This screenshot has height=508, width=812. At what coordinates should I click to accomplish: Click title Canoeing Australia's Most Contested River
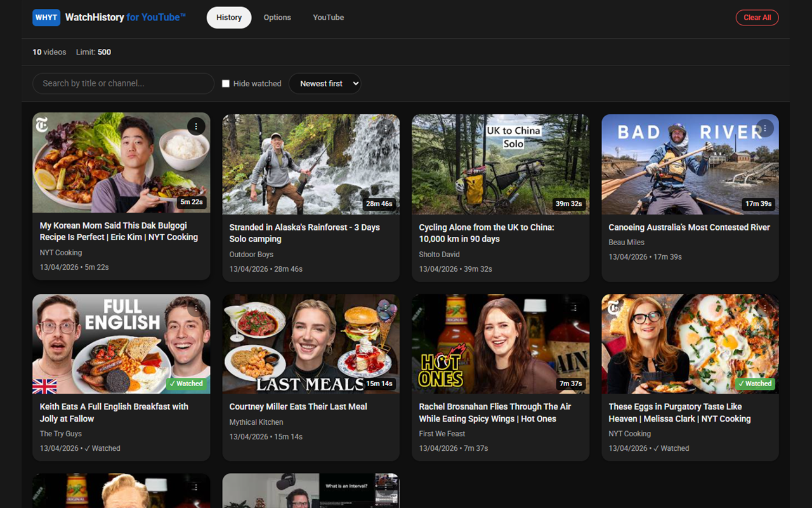[x=689, y=227]
